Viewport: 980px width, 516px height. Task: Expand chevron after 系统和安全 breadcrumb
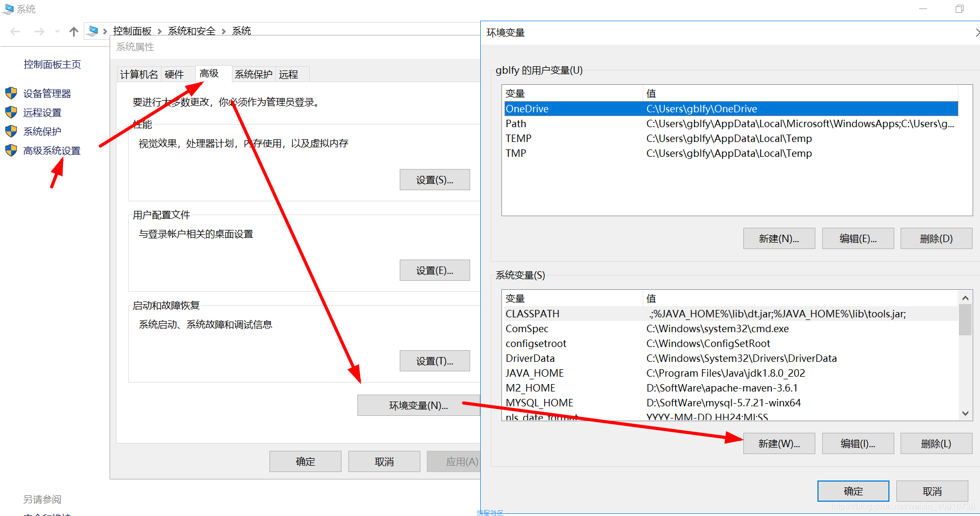pos(223,32)
